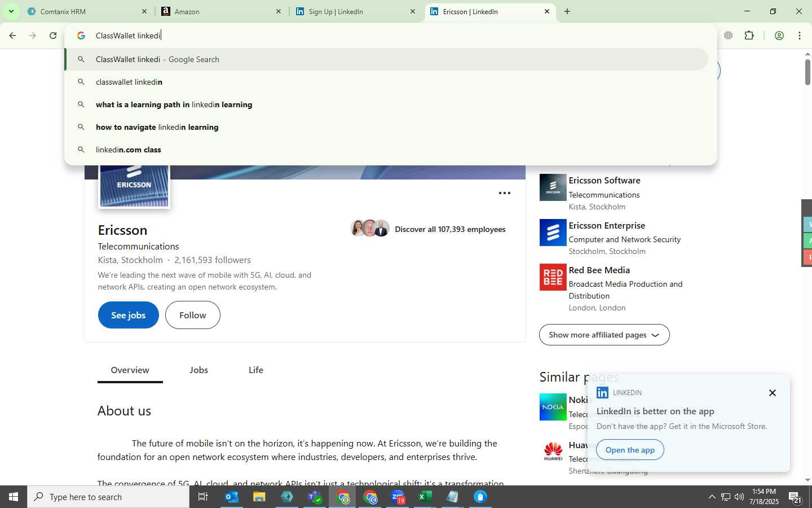Open the Life tab
The image size is (812, 508).
pyautogui.click(x=256, y=370)
